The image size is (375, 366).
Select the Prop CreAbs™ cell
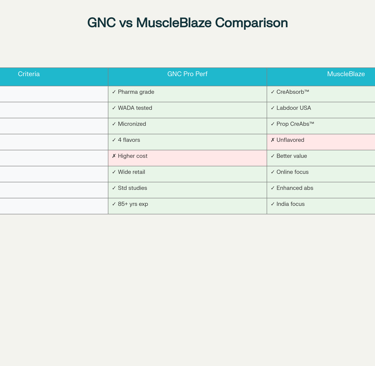321,126
